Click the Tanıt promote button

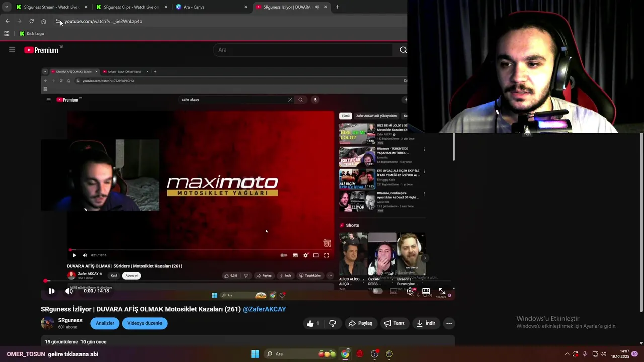pyautogui.click(x=394, y=323)
